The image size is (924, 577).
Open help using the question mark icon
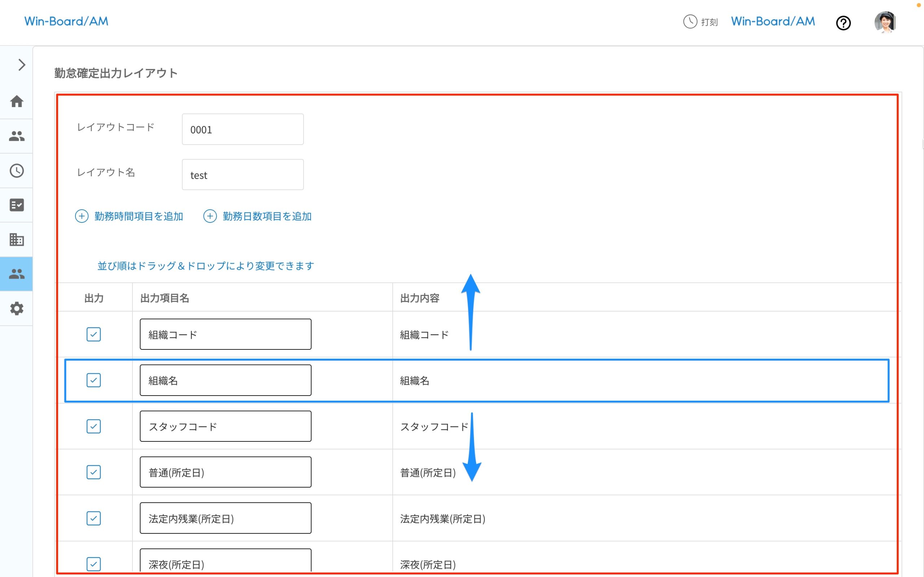844,23
